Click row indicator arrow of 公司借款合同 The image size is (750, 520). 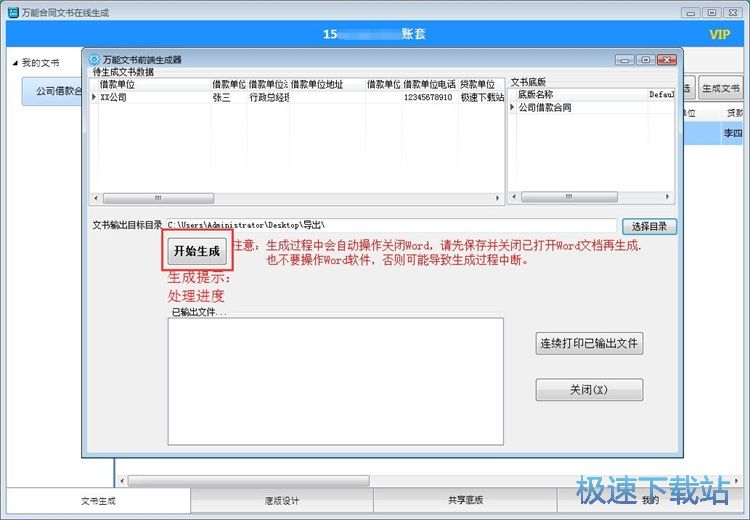pos(512,108)
